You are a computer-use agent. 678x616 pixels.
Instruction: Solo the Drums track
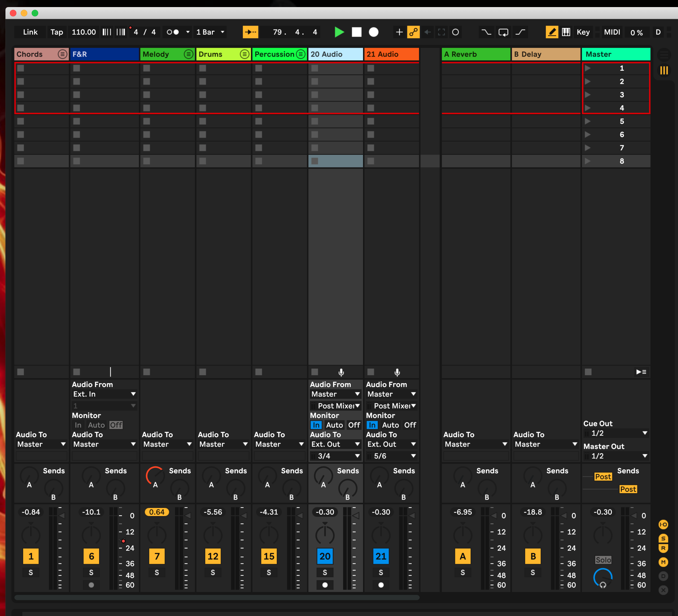point(213,573)
